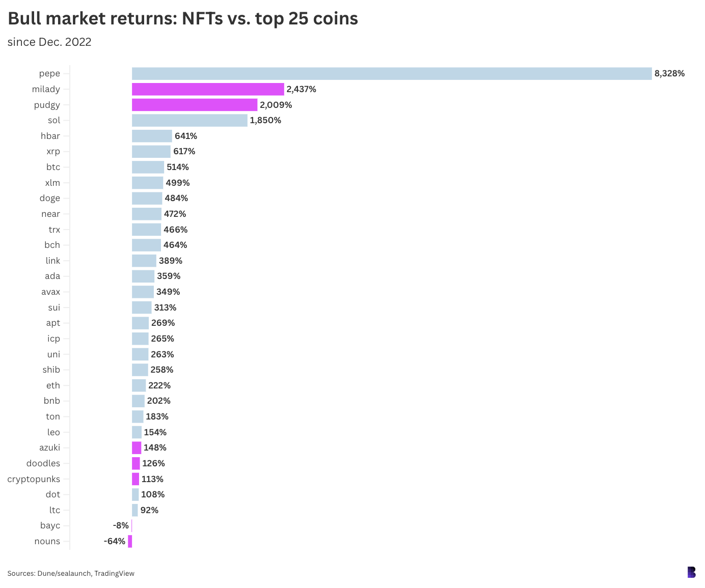Click the "since Dec. 2022" subtitle

49,42
